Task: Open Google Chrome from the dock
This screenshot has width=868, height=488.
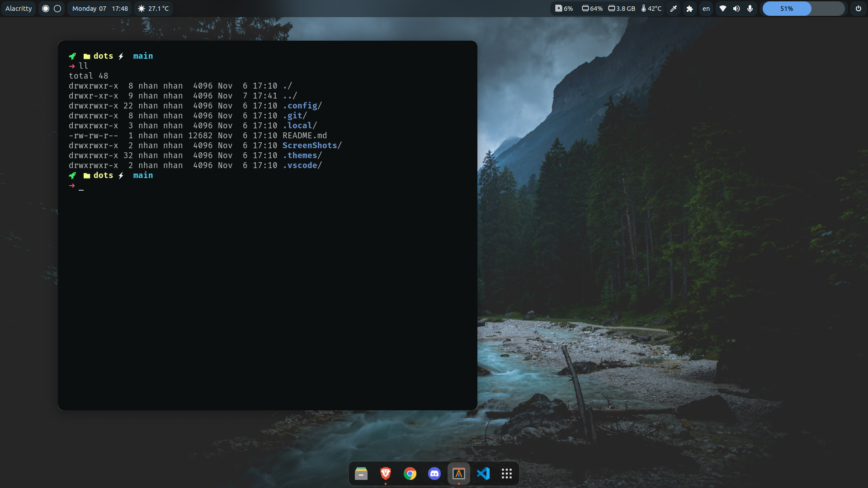Action: [x=410, y=474]
